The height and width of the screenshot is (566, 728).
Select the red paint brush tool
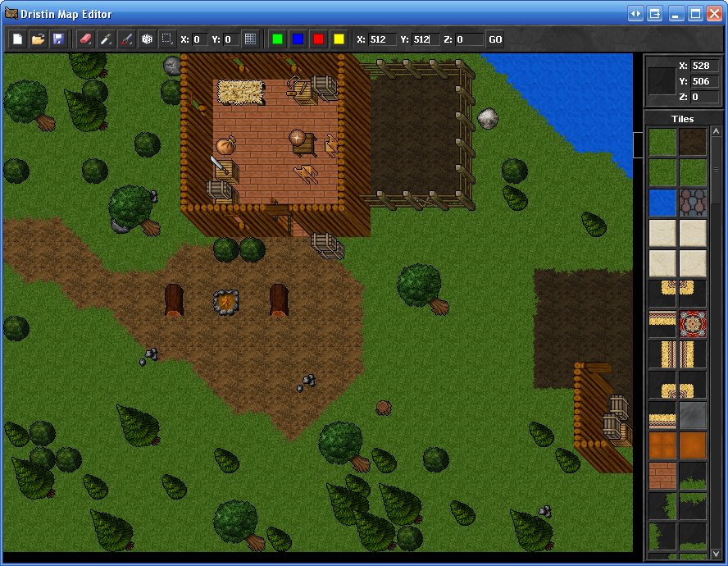(x=126, y=39)
